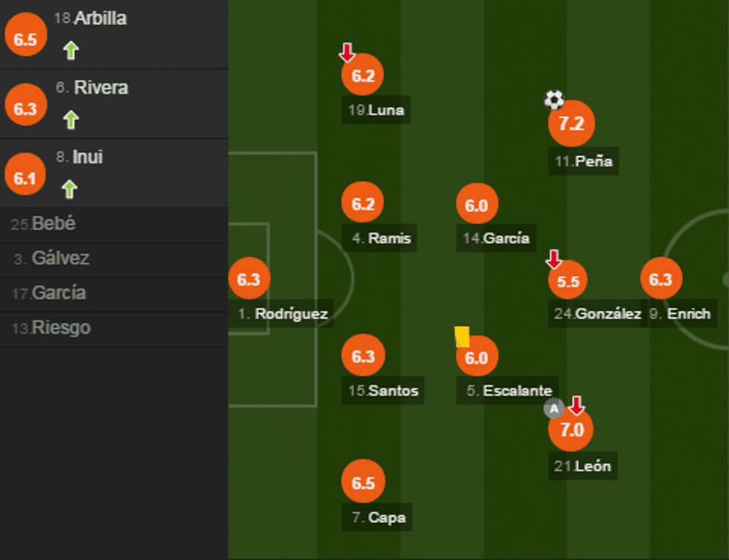The image size is (729, 560).
Task: Select Gálvez in the bench list
Action: point(60,259)
